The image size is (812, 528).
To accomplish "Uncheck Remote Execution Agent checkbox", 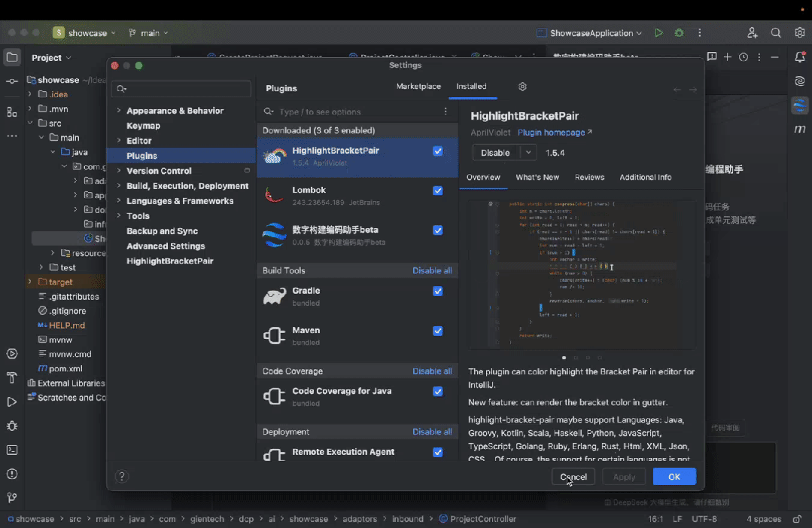I will coord(437,453).
